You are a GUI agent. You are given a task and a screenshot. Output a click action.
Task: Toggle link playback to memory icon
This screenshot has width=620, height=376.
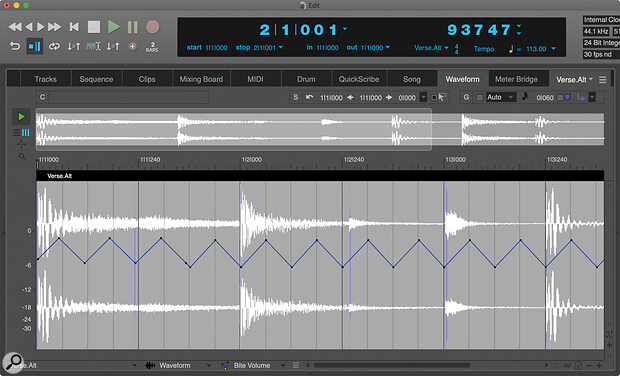click(x=93, y=47)
